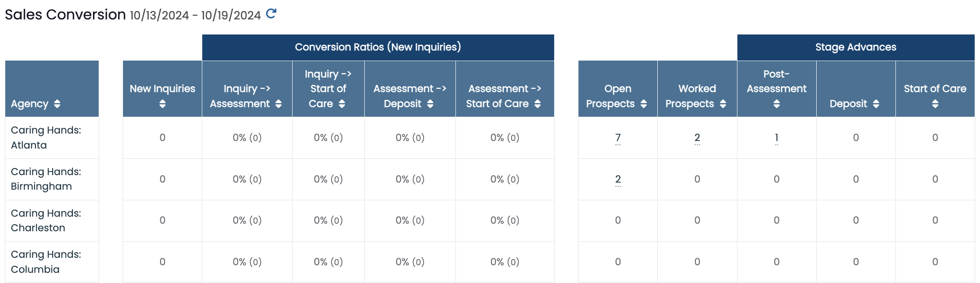Sort the Open Prospects column

pyautogui.click(x=644, y=104)
